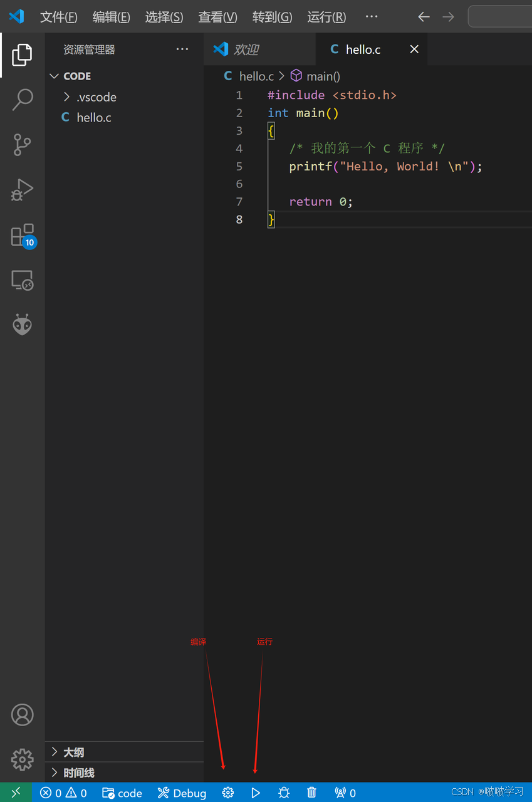Click the build gear icon in status bar
The width and height of the screenshot is (532, 802).
pyautogui.click(x=228, y=793)
